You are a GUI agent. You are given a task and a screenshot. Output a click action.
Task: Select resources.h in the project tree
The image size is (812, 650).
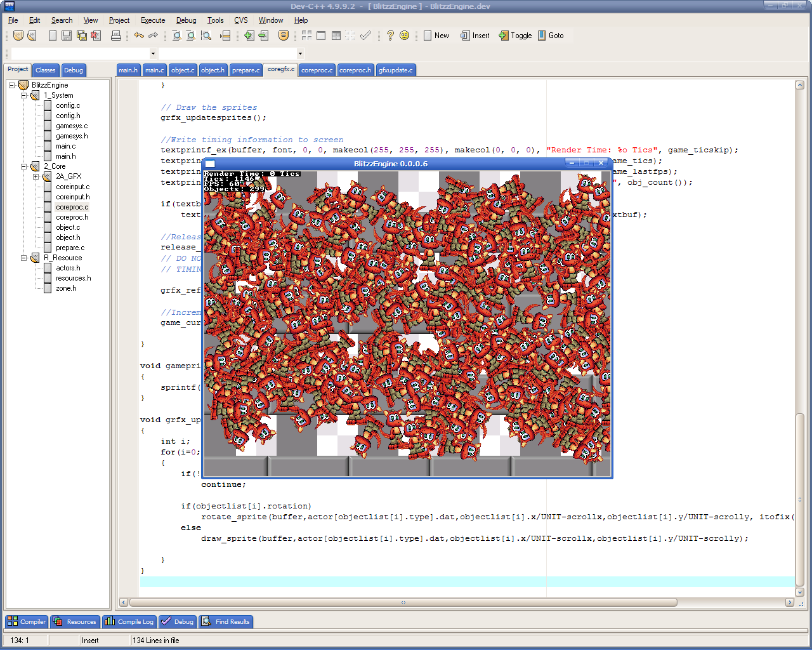click(x=73, y=278)
